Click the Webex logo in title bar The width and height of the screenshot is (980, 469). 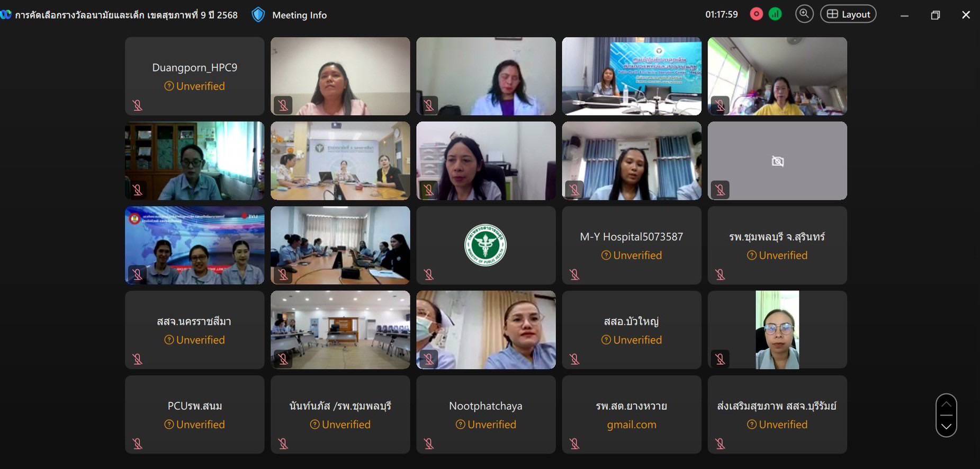(x=6, y=14)
